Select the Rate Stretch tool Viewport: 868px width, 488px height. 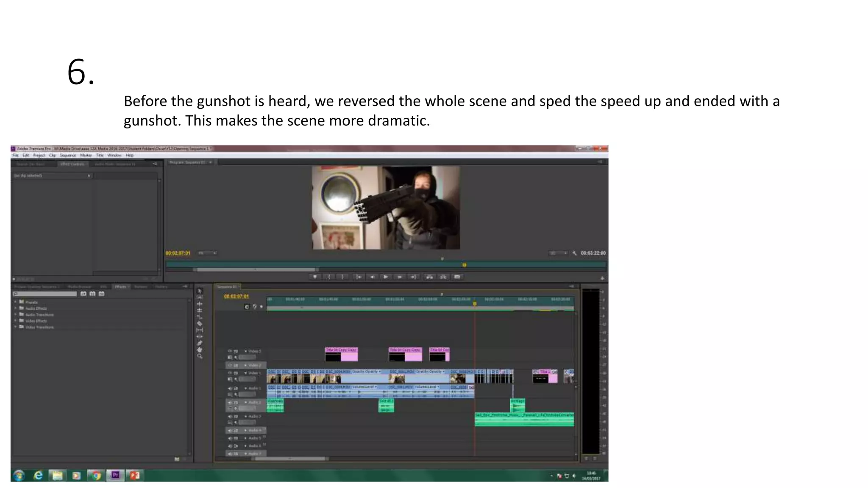(200, 317)
